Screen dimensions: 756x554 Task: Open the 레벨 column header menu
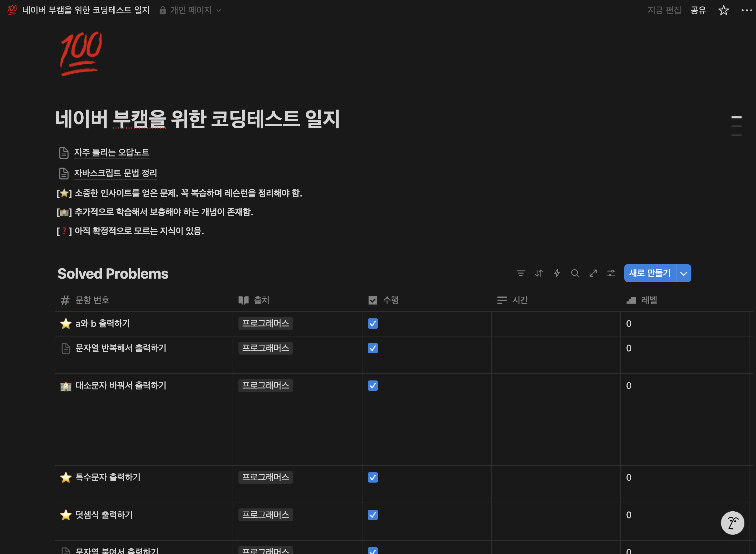(x=649, y=300)
